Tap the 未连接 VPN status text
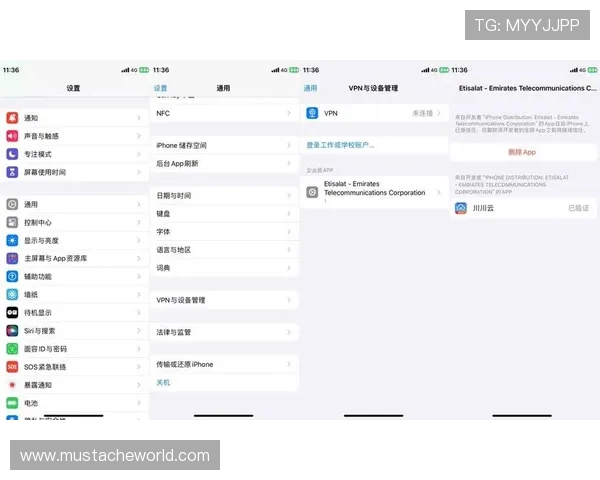 pyautogui.click(x=422, y=113)
